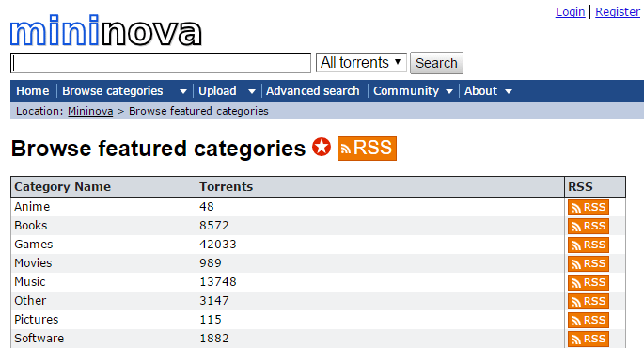The image size is (644, 348).
Task: Open the Music category RSS feed
Action: [x=589, y=283]
